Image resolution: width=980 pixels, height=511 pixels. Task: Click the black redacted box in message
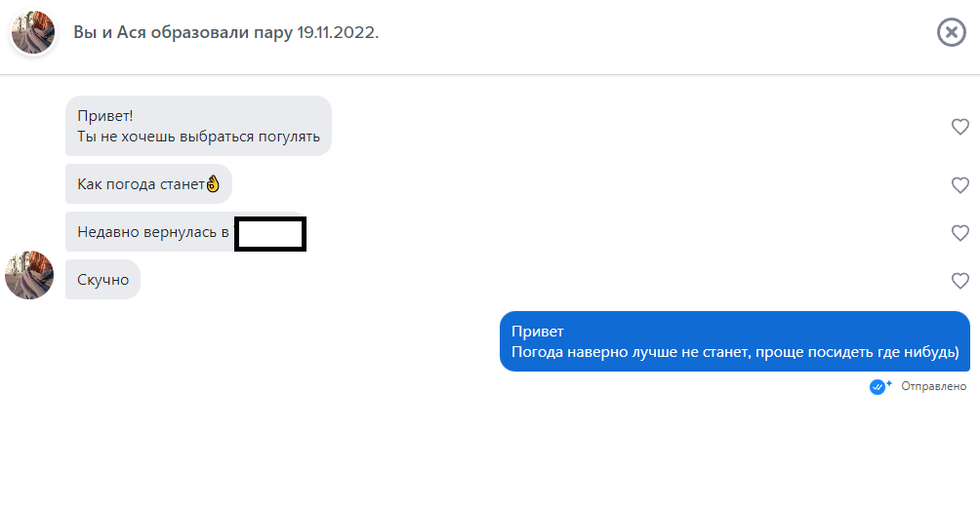point(271,234)
